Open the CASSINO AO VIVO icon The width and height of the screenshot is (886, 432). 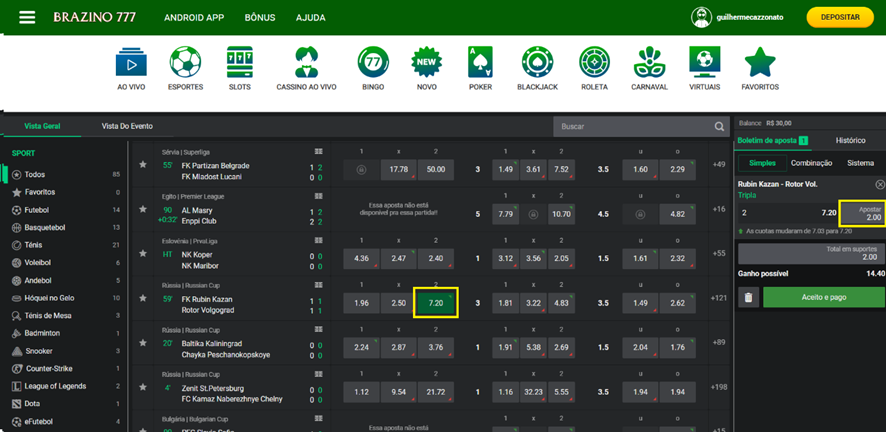tap(306, 62)
